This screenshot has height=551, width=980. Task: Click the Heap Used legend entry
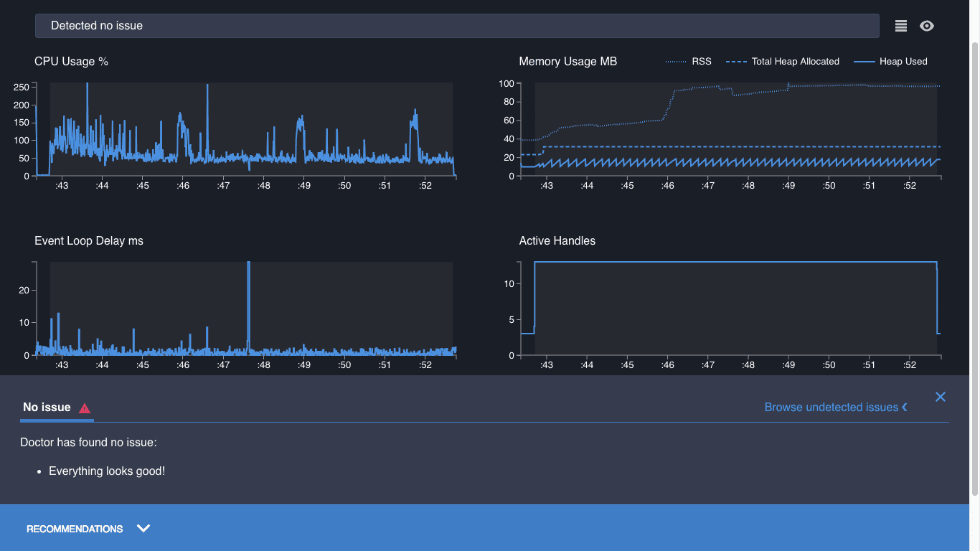click(x=890, y=62)
